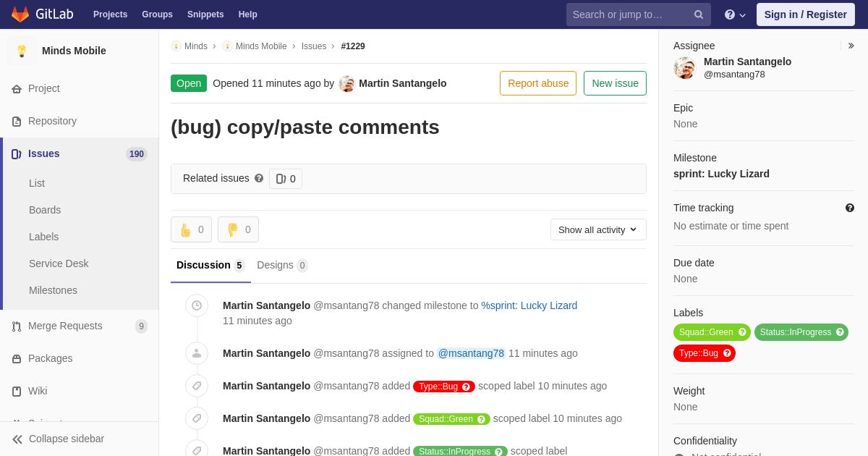Click the Open status badge
868x456 pixels.
[189, 83]
